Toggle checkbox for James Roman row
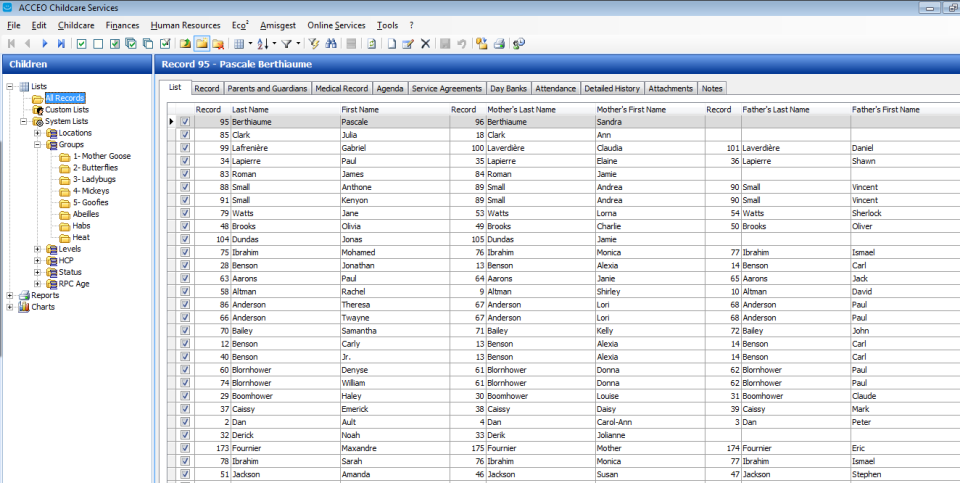 click(185, 174)
